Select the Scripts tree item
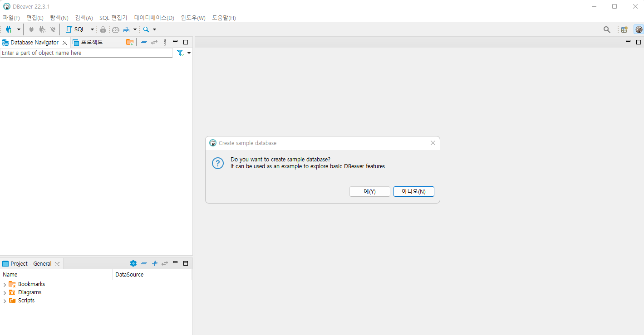The width and height of the screenshot is (644, 335). 26,301
